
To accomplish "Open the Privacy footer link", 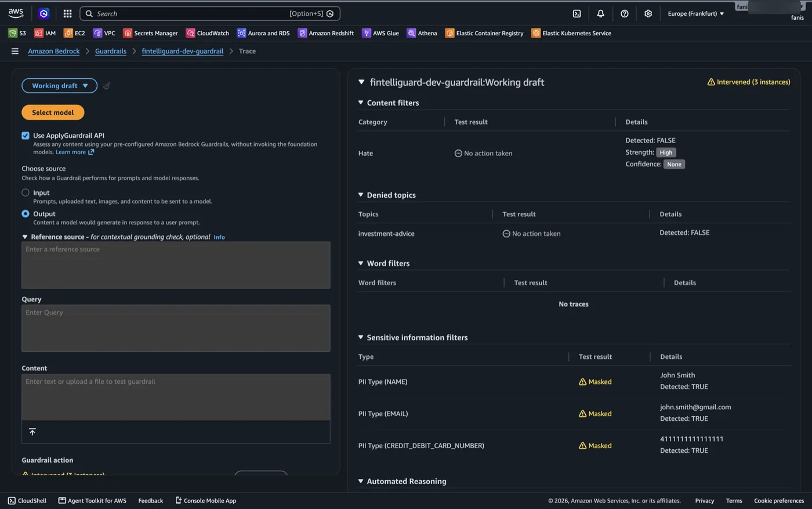I will tap(705, 500).
